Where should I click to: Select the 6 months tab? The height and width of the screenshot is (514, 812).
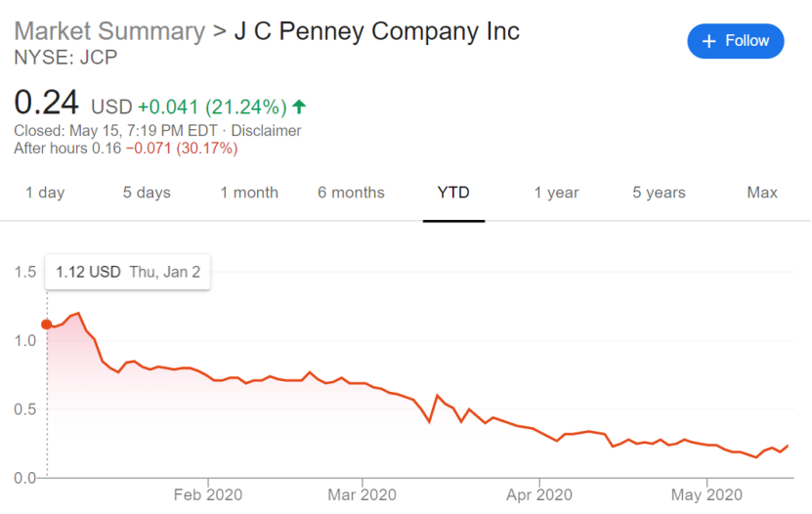tap(351, 193)
